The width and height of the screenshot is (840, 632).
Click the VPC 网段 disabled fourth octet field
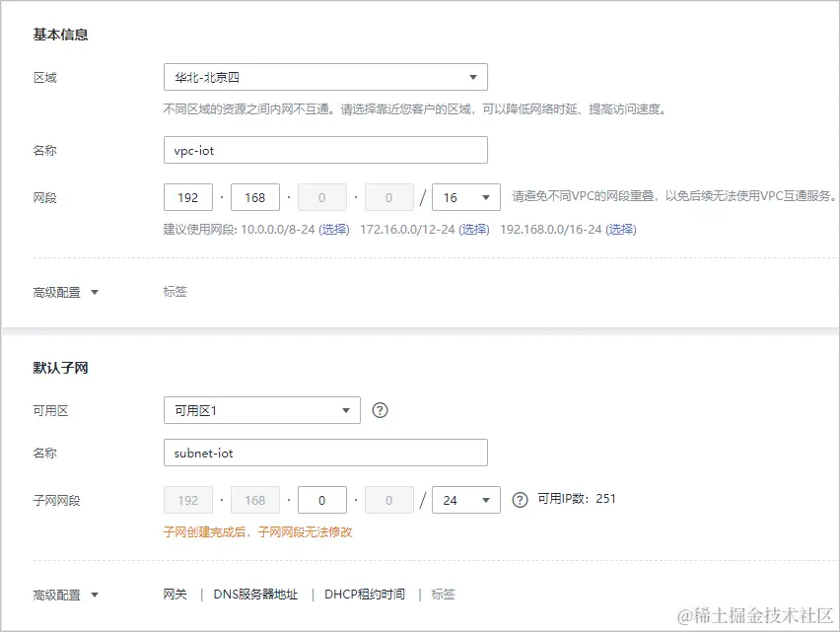[x=388, y=197]
